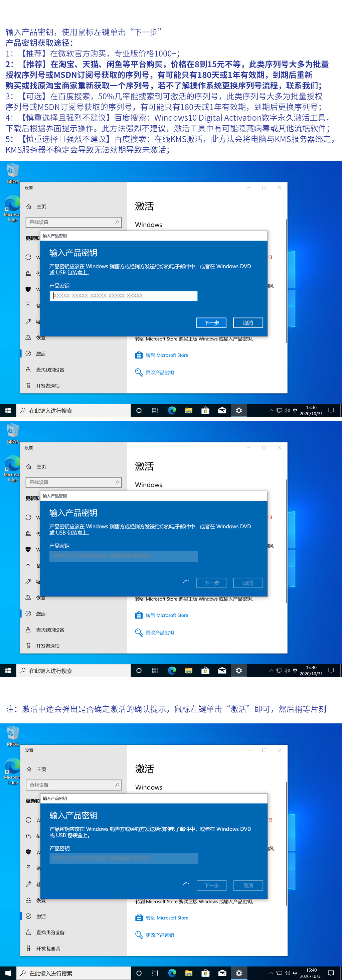
Task: Click the 查找设置 search box in the 15:36 screenshot
Action: (x=73, y=222)
